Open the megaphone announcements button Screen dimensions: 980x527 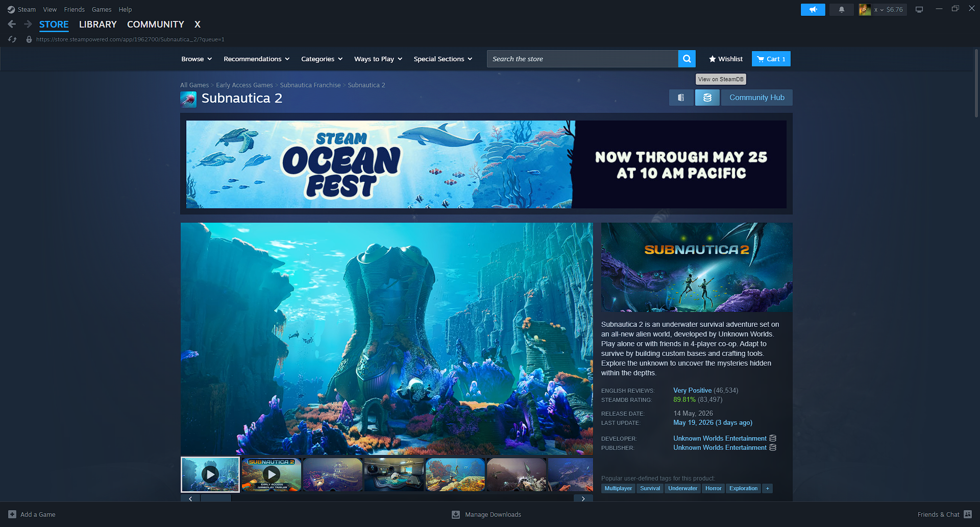click(x=813, y=9)
